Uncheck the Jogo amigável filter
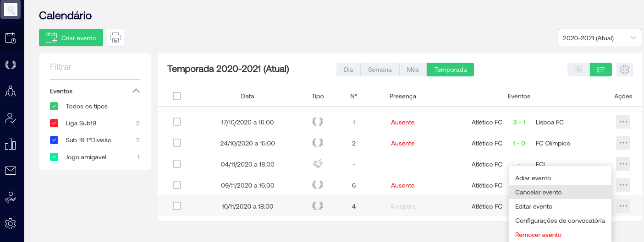Image resolution: width=644 pixels, height=242 pixels. coord(54,157)
